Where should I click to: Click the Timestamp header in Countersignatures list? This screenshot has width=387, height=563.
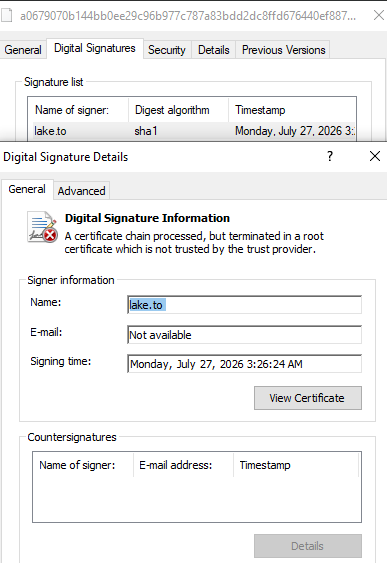pos(296,465)
